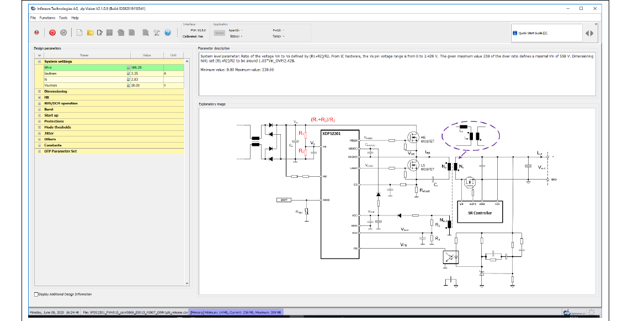Expand the Protections group
644x321 pixels.
click(39, 121)
